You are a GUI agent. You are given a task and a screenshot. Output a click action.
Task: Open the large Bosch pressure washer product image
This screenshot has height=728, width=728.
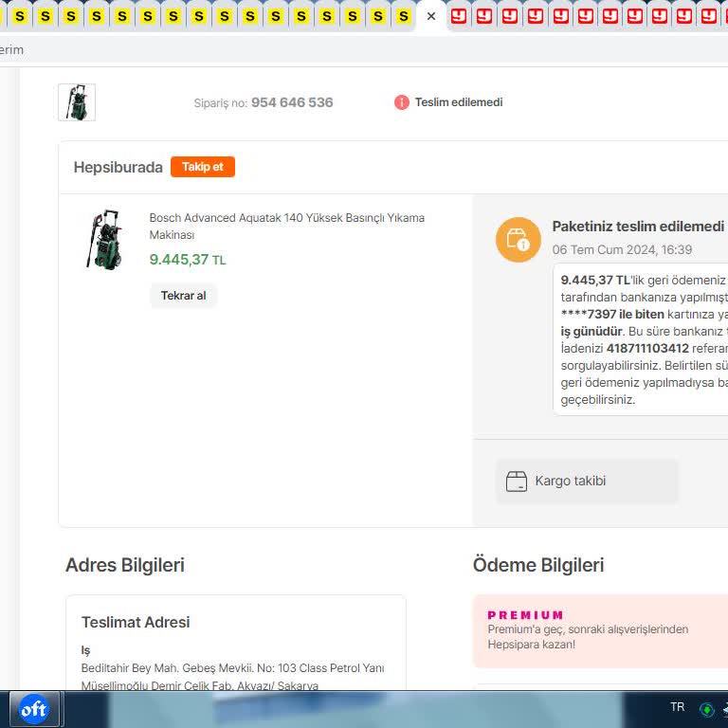[x=105, y=239]
